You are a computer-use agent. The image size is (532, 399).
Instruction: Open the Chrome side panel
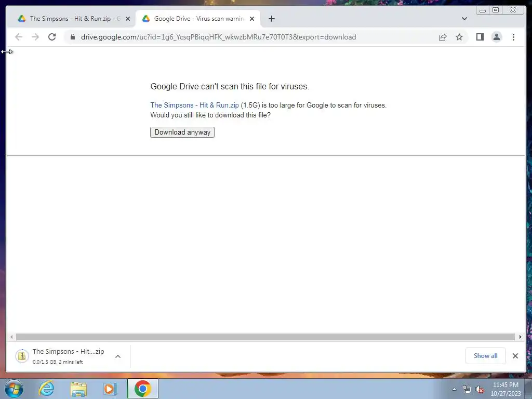coord(480,37)
